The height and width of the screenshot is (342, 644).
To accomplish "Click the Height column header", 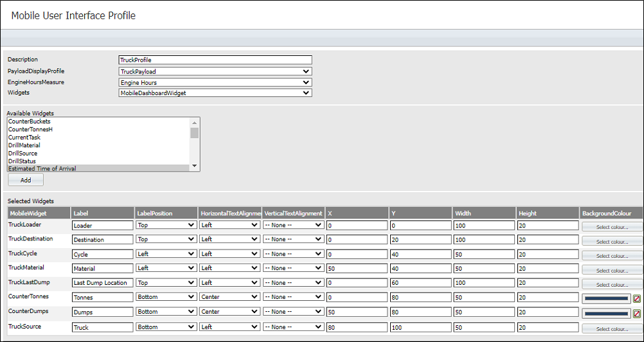I will coord(548,213).
